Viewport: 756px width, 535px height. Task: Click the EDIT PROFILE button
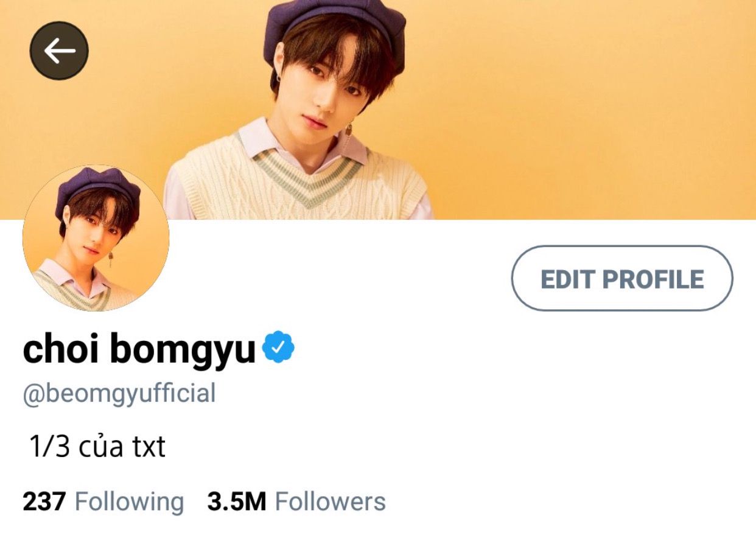click(x=622, y=279)
